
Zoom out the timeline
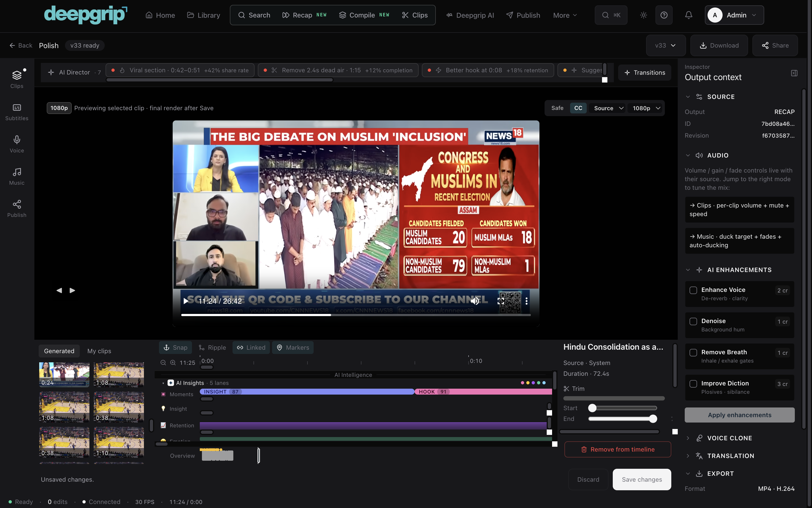tap(164, 363)
